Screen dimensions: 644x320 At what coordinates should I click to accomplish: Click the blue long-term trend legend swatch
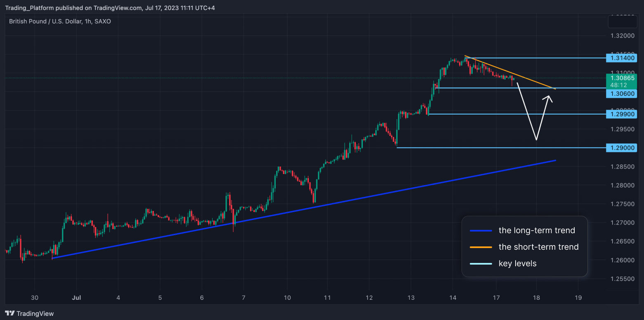pos(481,231)
